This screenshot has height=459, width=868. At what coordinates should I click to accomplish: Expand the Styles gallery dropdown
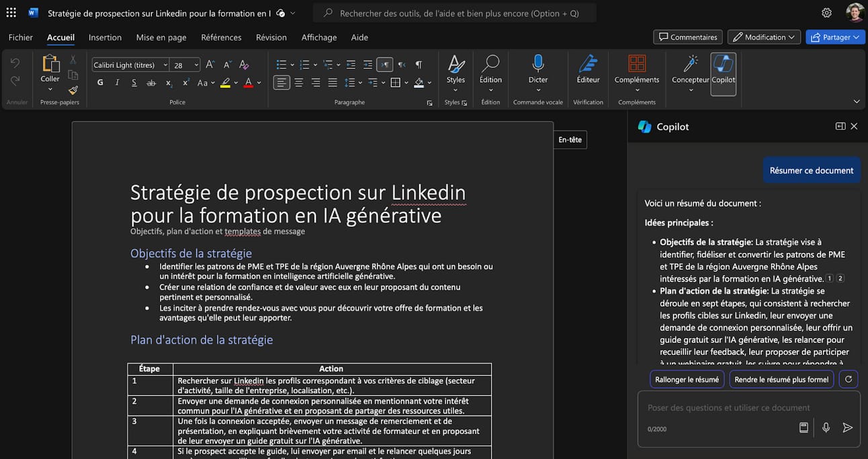455,89
